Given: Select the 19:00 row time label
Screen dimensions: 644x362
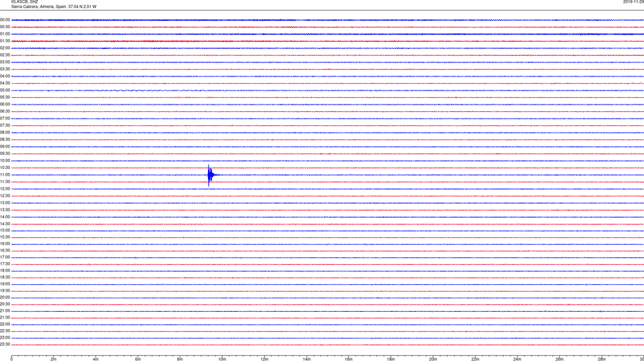Looking at the screenshot, I should point(5,284).
